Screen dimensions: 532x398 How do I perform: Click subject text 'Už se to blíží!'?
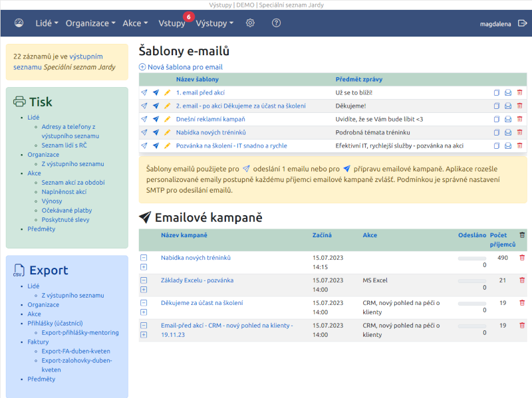coord(354,92)
